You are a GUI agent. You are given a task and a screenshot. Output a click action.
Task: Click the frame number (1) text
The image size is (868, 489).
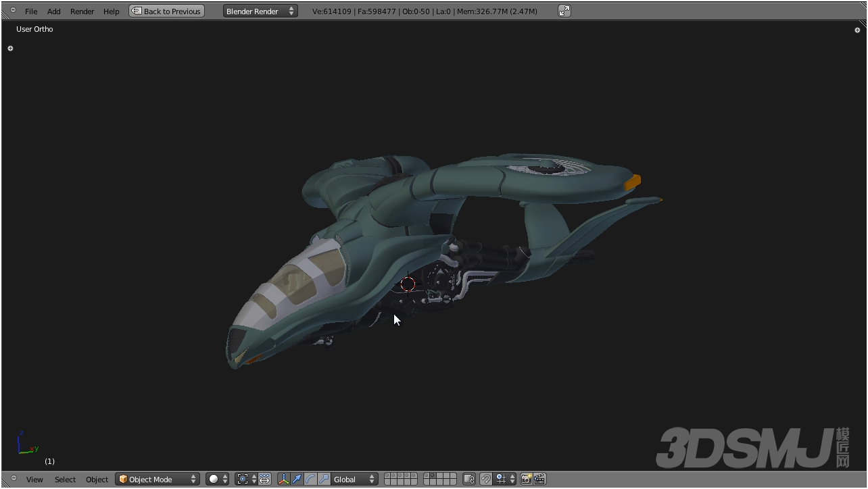tap(49, 461)
